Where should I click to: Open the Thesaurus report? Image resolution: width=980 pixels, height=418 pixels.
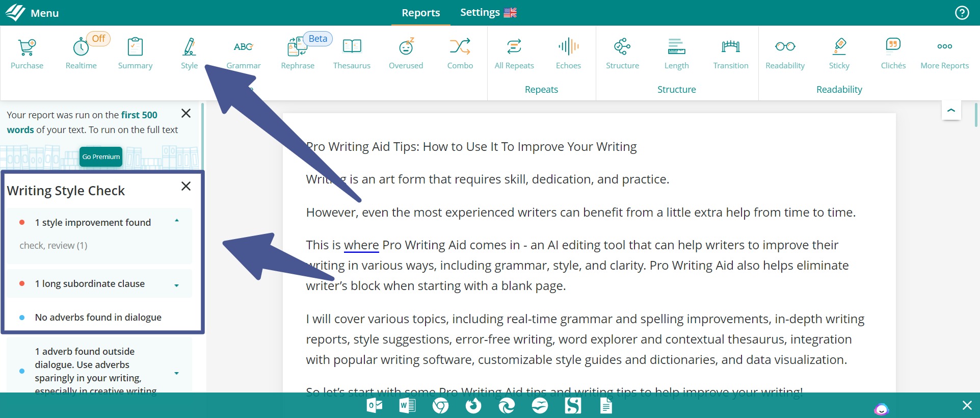(352, 54)
